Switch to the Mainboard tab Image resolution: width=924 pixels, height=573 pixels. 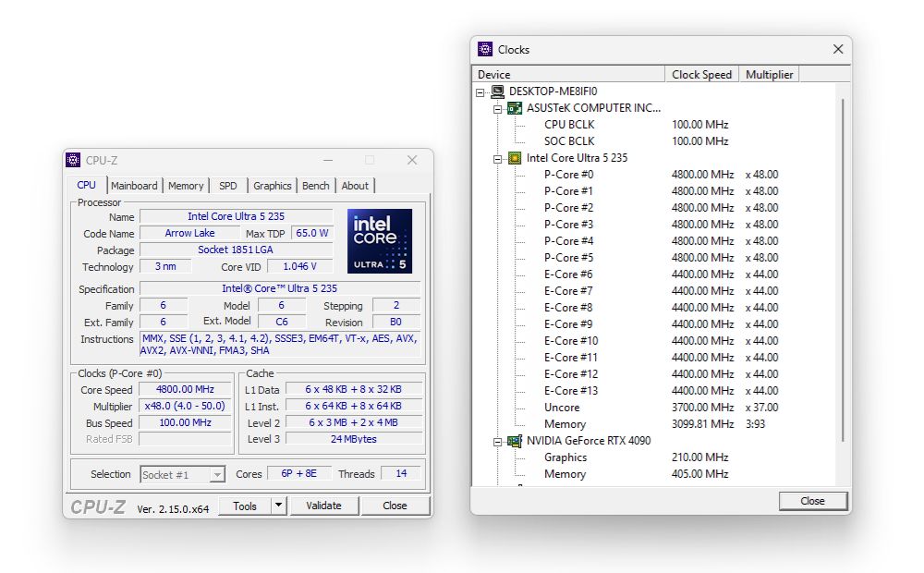point(134,186)
